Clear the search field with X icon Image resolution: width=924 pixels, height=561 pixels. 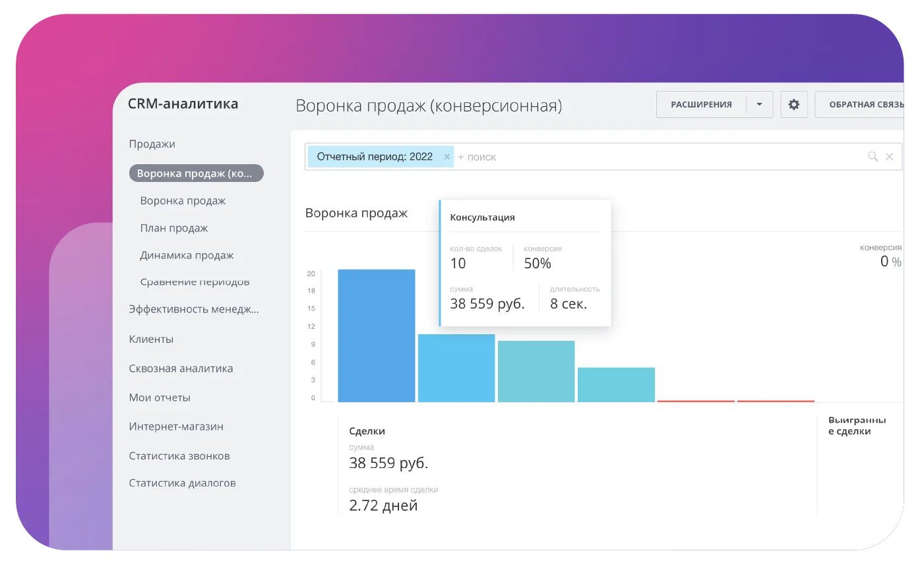[889, 157]
